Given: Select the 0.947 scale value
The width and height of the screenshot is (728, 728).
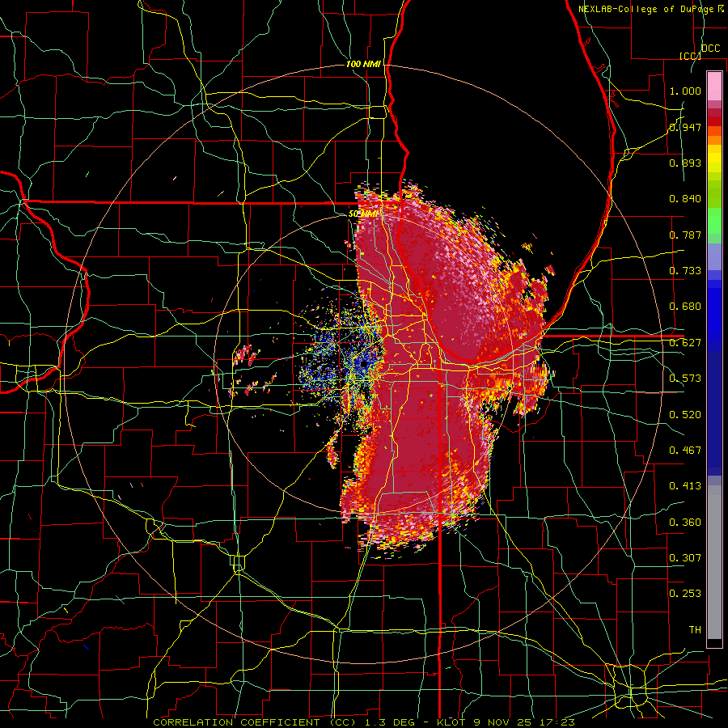Looking at the screenshot, I should pos(685,127).
